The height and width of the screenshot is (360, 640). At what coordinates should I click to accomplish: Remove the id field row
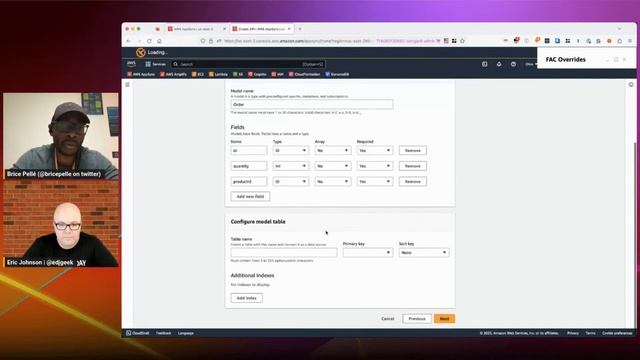413,151
